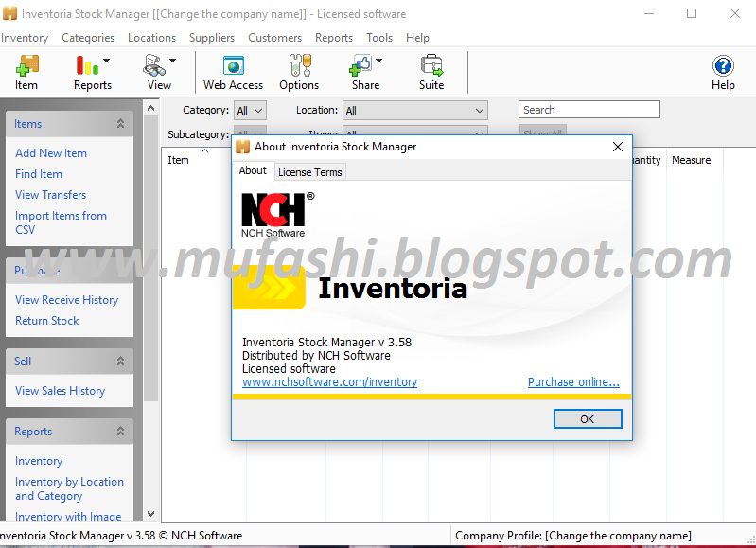Viewport: 756px width, 548px height.
Task: Open View Sales History link
Action: click(x=60, y=390)
